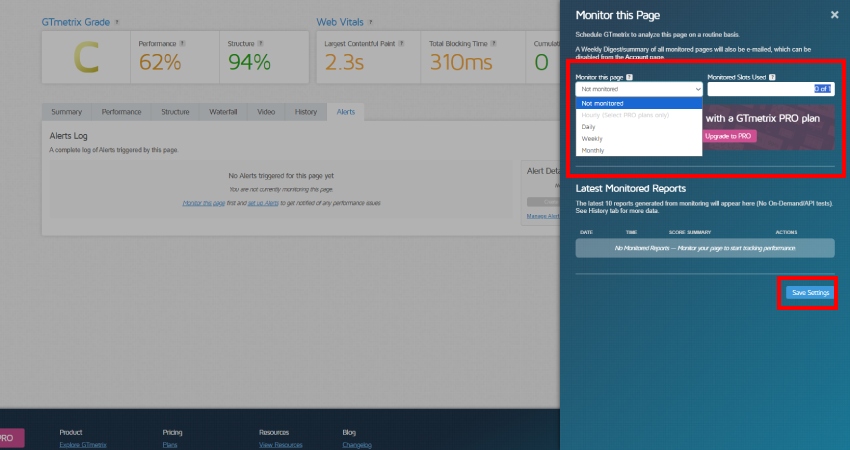Click help icon next to GTmetrix Grade
The width and height of the screenshot is (850, 450).
pyautogui.click(x=117, y=22)
